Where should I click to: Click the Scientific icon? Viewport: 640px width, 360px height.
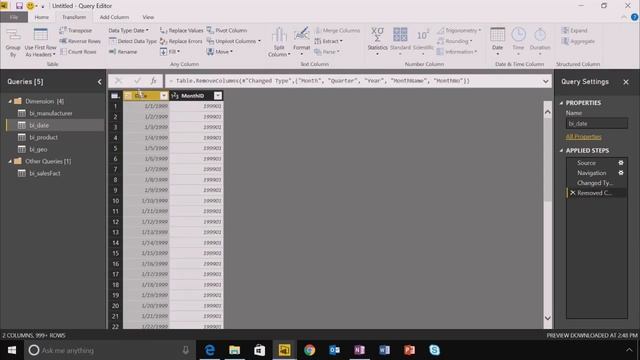[423, 35]
